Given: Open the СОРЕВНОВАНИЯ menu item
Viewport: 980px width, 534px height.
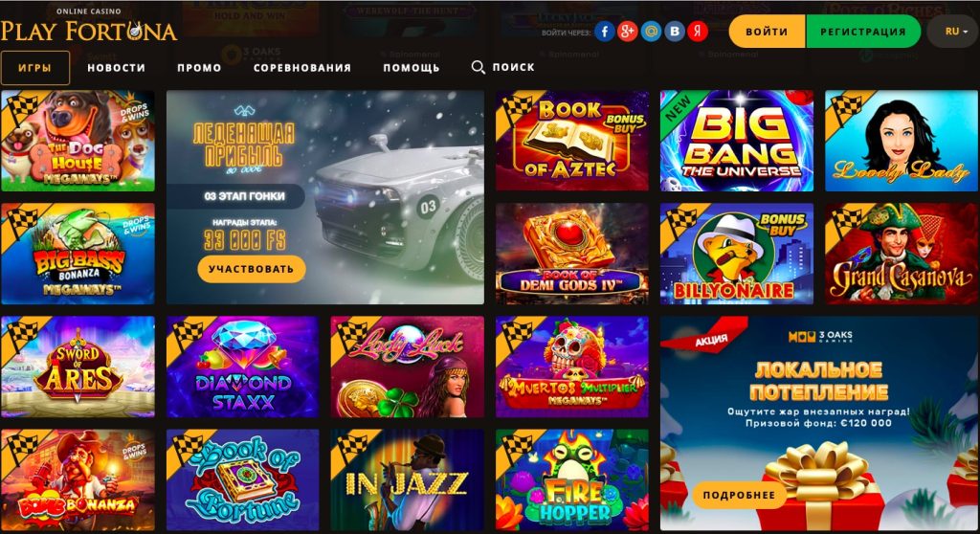Looking at the screenshot, I should click(302, 68).
